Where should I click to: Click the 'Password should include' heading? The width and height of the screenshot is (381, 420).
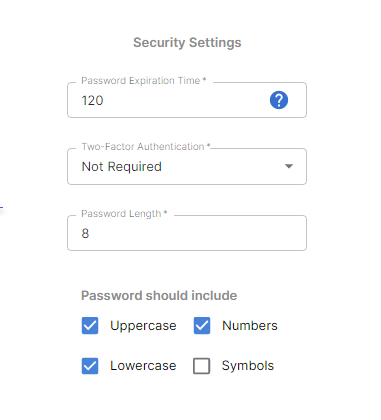pos(159,296)
